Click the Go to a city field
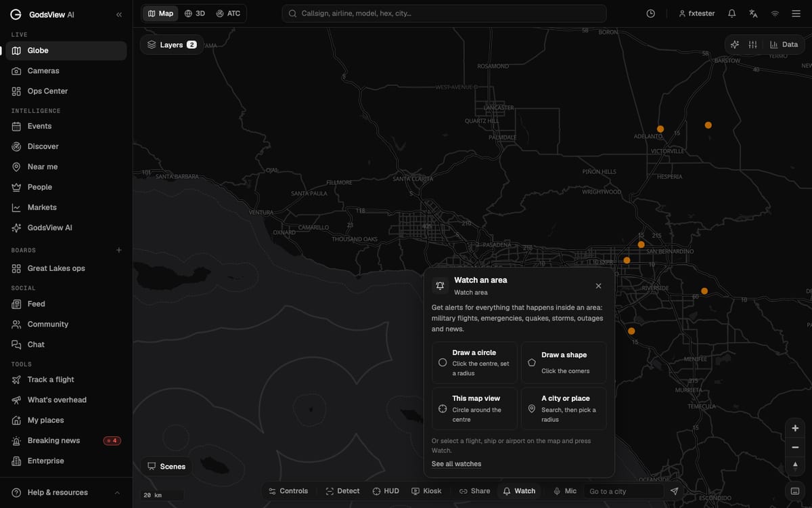This screenshot has width=812, height=508. coord(623,491)
